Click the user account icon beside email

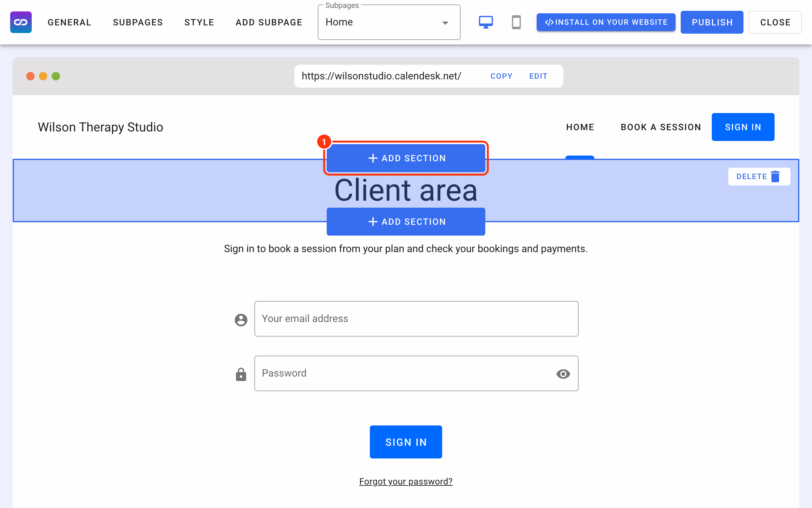point(241,319)
